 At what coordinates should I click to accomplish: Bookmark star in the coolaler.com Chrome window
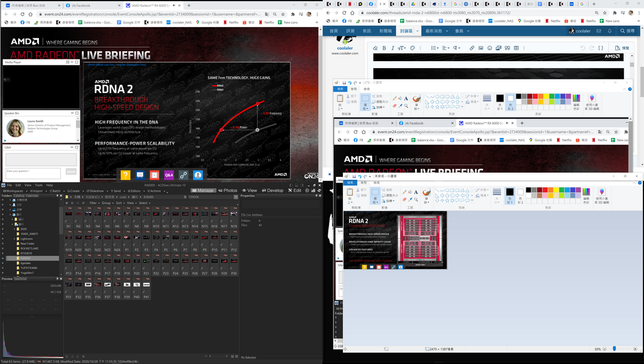click(x=606, y=13)
